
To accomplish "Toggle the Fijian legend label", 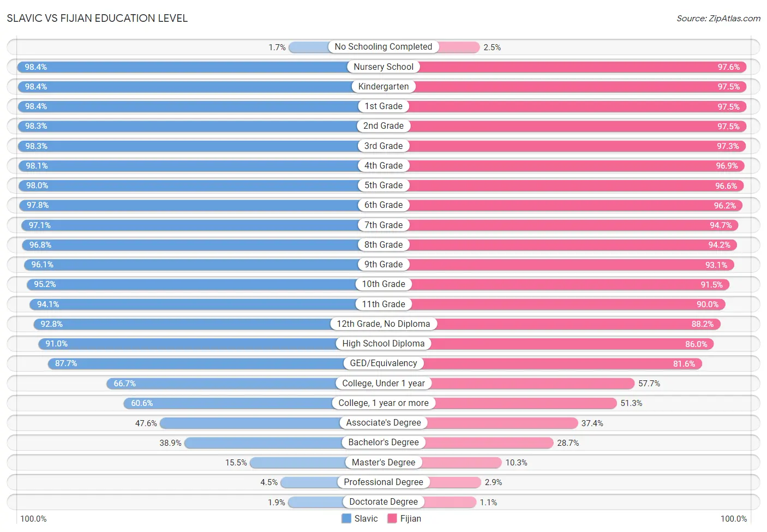I will coord(411,518).
